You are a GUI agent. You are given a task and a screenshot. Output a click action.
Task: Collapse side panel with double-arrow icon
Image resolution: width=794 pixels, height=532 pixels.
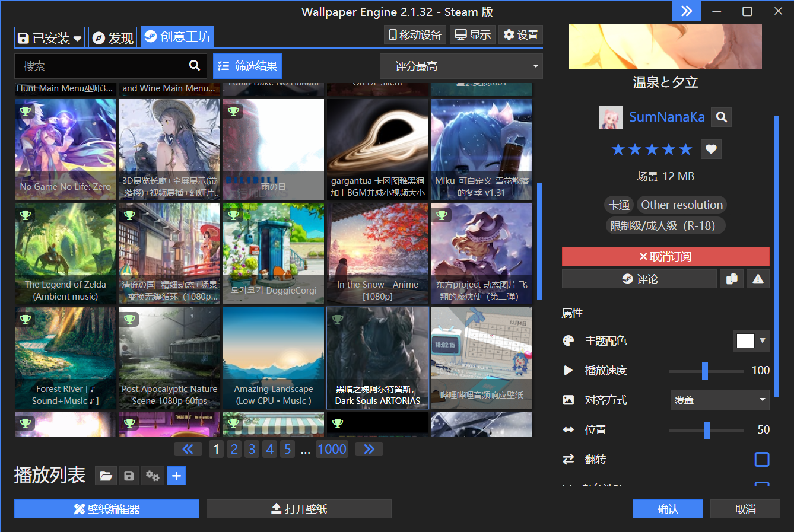point(686,11)
